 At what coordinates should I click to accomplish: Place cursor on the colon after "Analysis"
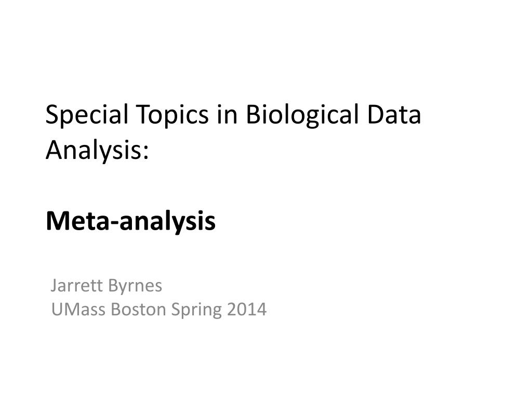point(146,153)
